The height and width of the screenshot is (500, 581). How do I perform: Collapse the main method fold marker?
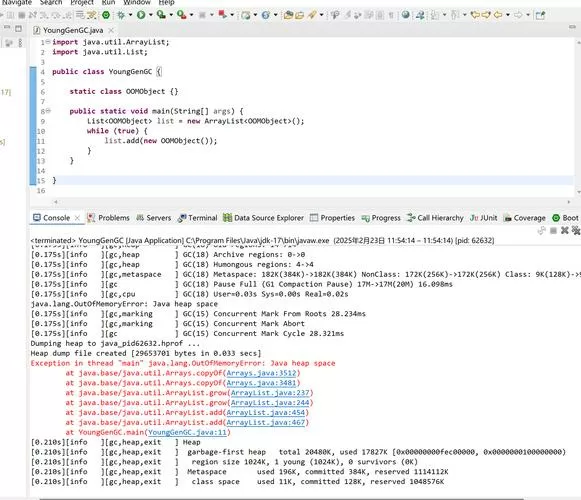click(x=48, y=111)
